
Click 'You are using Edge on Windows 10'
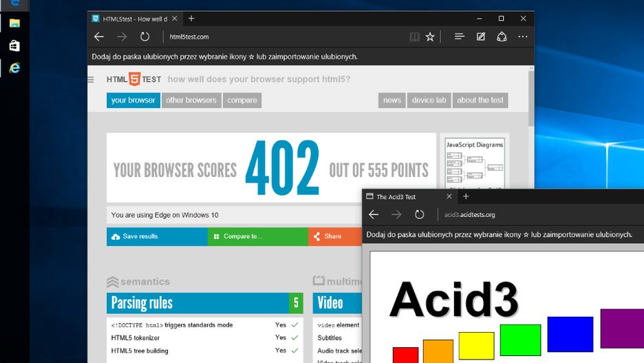tap(164, 215)
